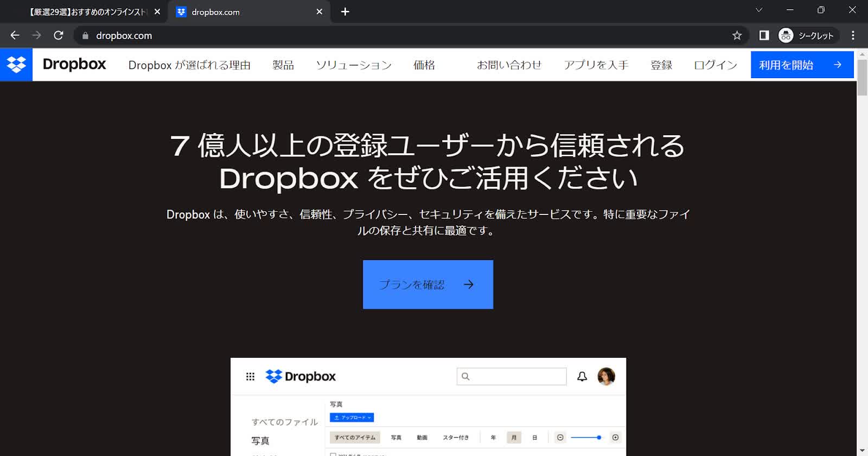Click the ログイン link
This screenshot has width=868, height=456.
(x=715, y=65)
